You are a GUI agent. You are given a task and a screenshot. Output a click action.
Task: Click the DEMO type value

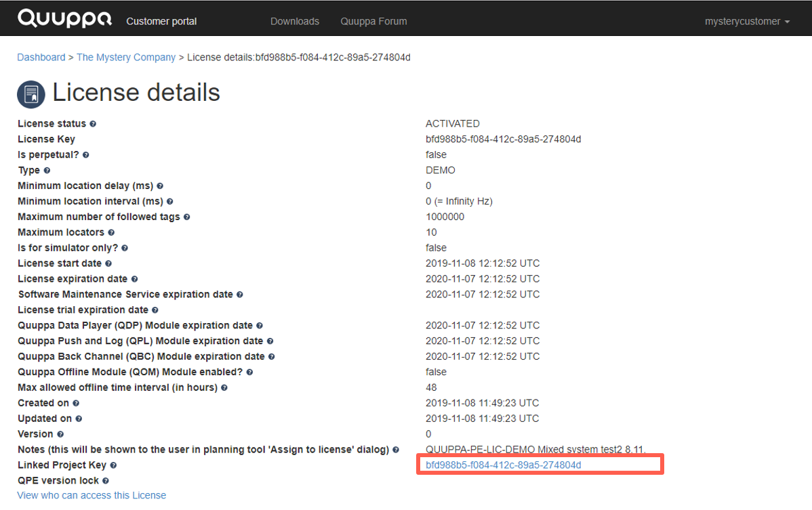click(440, 170)
